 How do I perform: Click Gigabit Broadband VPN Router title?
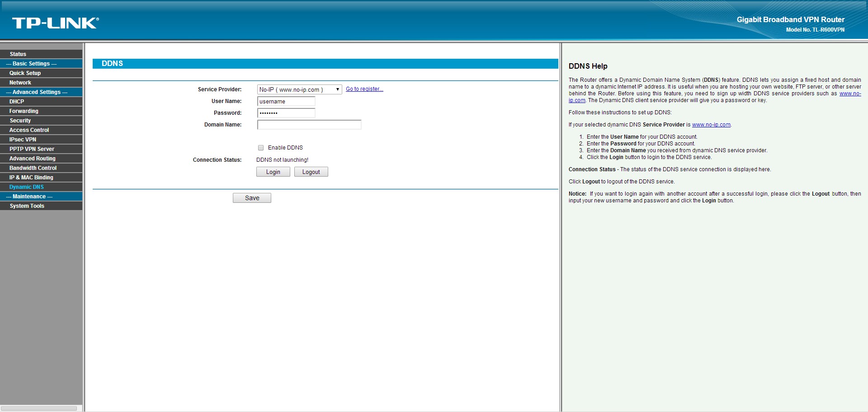(x=790, y=19)
